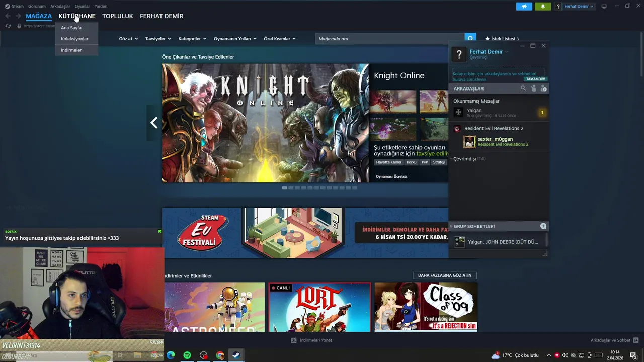Click DAHA FAZLASINA GÖZ ATIN button
The image size is (644, 362).
(445, 275)
